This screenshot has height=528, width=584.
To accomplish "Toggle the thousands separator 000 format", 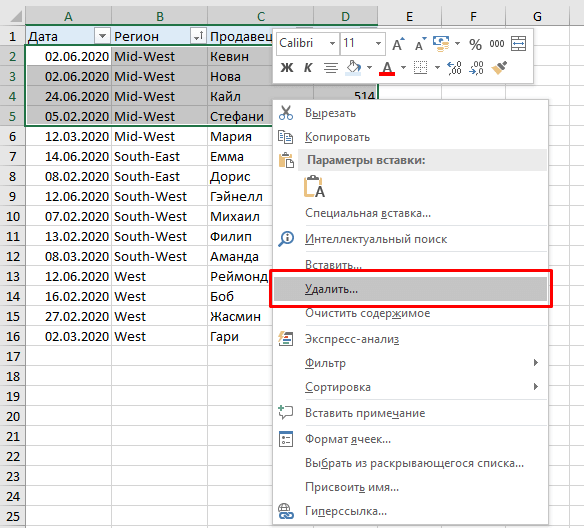I will [497, 44].
